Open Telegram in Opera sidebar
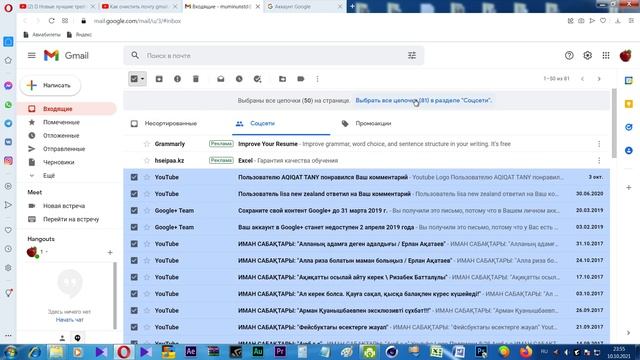640x360 pixels. [x=8, y=123]
